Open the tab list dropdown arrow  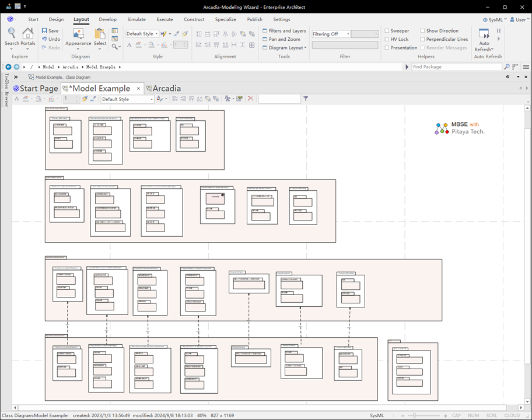pos(518,77)
